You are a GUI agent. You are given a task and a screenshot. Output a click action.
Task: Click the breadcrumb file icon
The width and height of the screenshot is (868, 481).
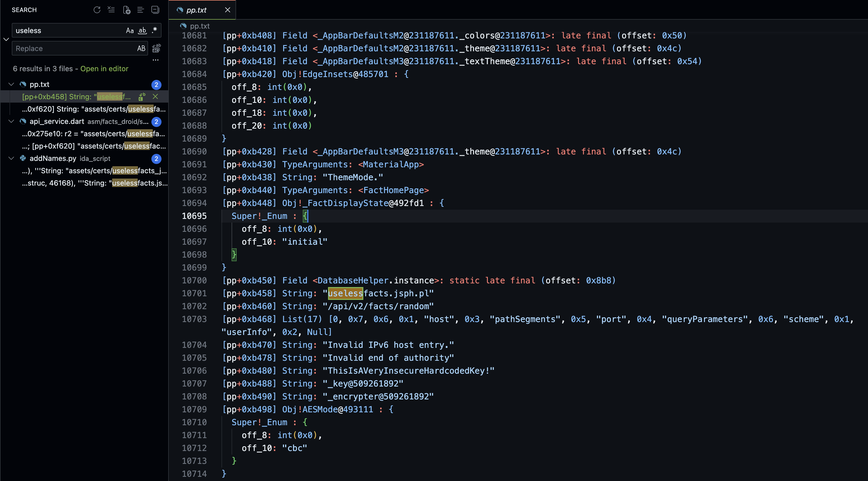(x=183, y=26)
